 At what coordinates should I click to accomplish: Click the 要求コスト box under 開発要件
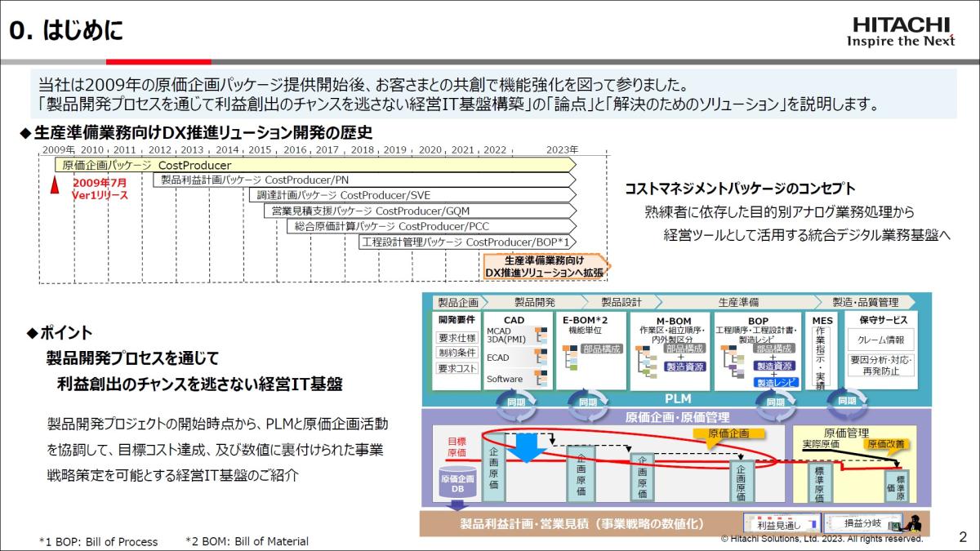(x=457, y=369)
